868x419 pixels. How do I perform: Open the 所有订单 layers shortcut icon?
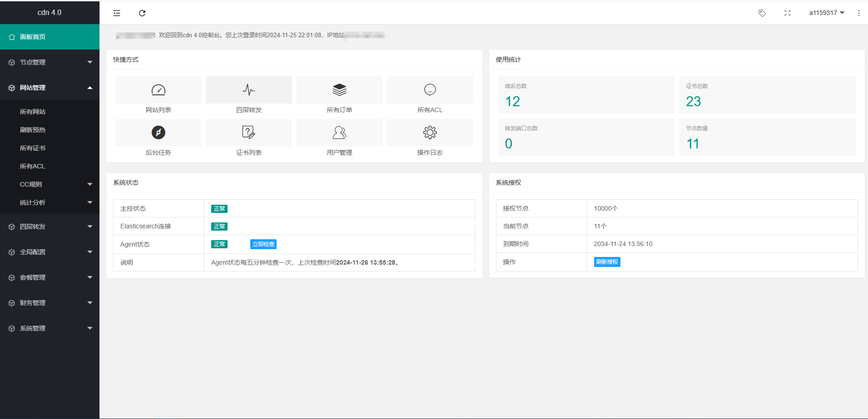[x=339, y=90]
